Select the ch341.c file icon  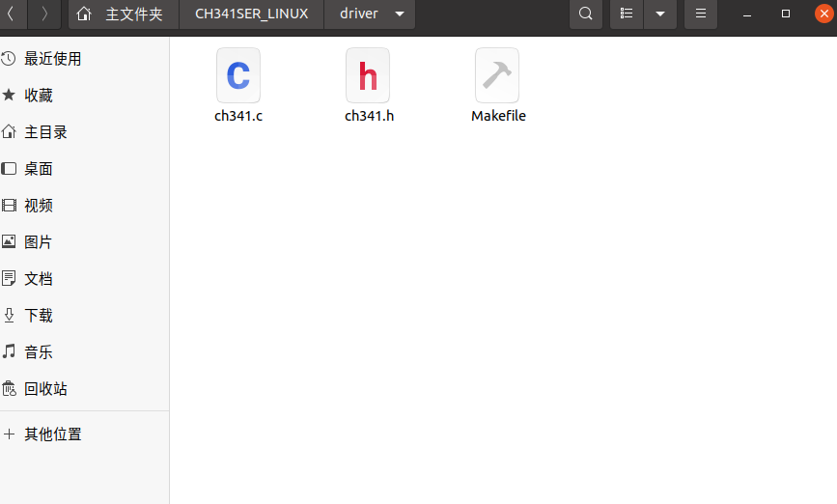(238, 75)
